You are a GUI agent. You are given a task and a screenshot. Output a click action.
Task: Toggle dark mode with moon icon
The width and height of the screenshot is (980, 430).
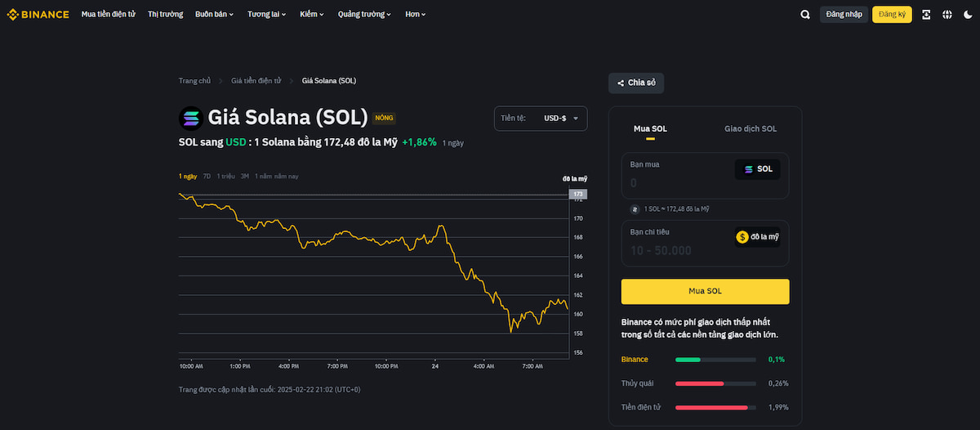pyautogui.click(x=968, y=14)
